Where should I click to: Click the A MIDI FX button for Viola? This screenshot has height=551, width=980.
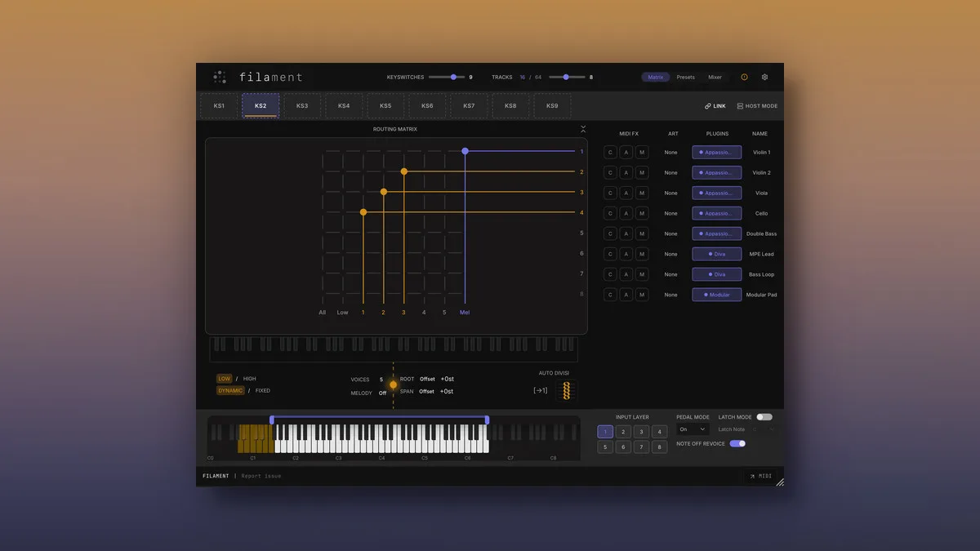point(626,193)
